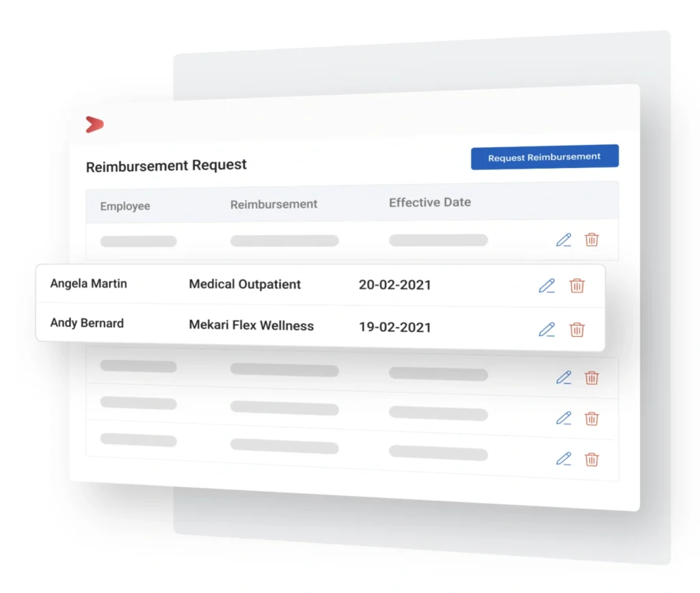Click the trash icon on the first placeholder row
Viewport: 700px width, 593px height.
[592, 240]
